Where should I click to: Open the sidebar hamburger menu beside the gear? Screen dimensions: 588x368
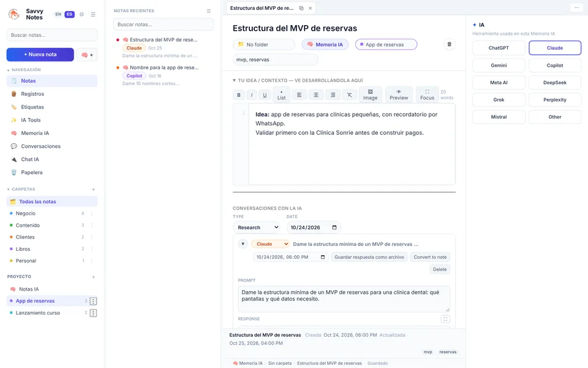pos(93,14)
